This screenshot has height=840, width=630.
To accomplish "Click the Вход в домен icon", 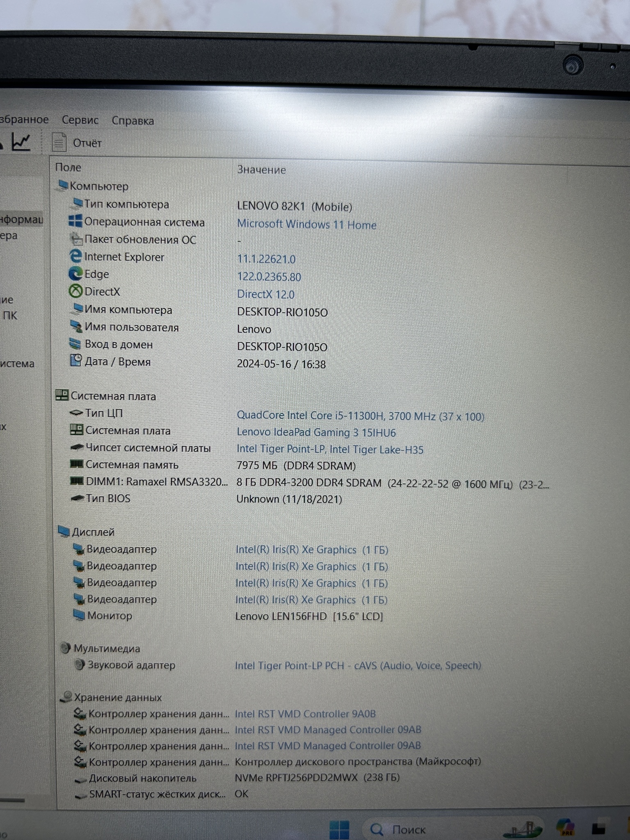I will 75,344.
